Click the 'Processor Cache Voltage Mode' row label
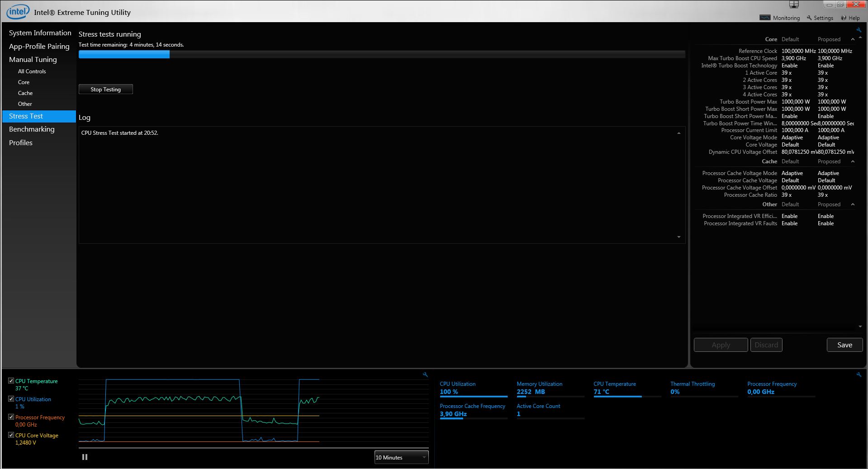The image size is (868, 469). [x=740, y=173]
